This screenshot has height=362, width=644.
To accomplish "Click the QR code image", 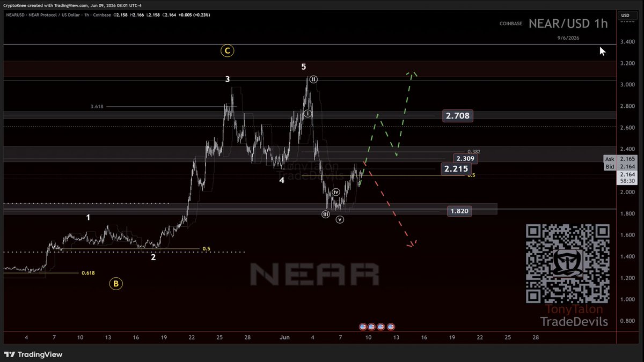I will 568,264.
